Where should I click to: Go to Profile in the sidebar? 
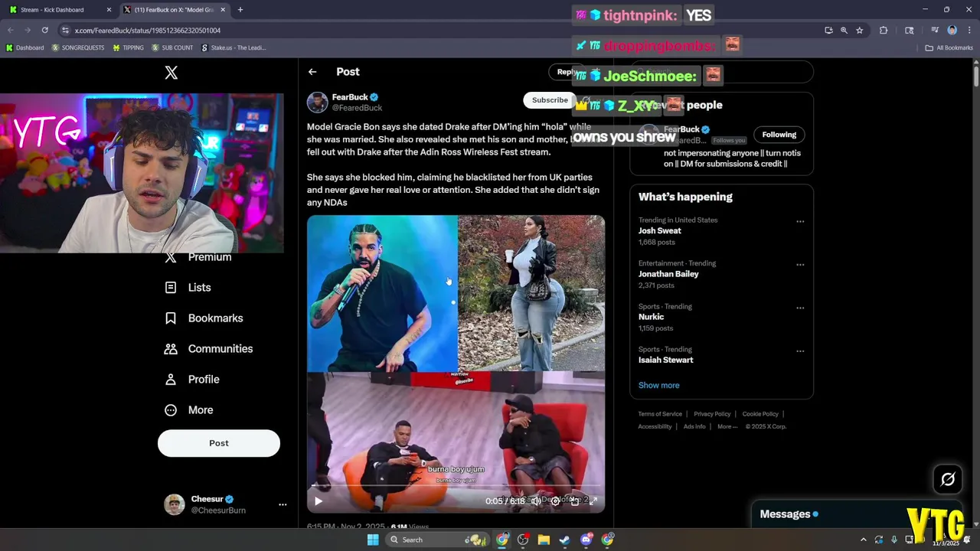point(192,380)
